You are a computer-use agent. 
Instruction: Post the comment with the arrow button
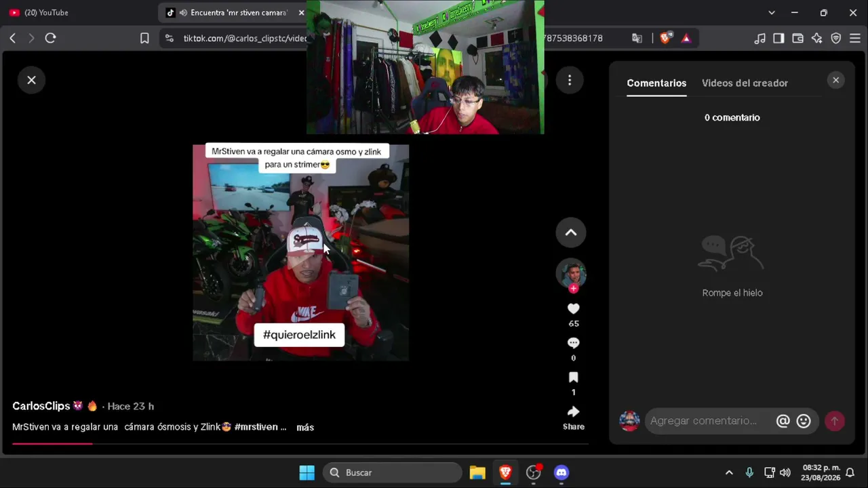(835, 421)
